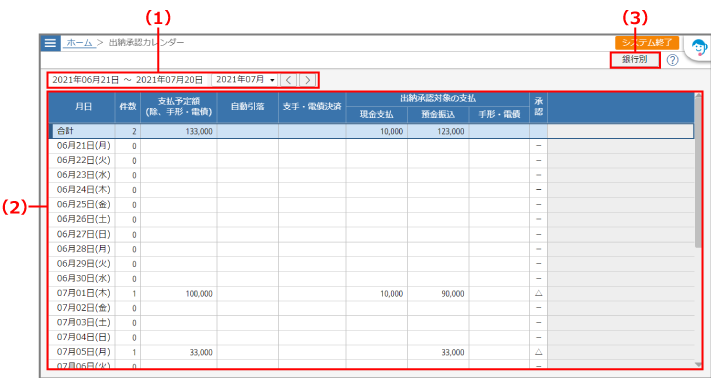Click the 2021年06月21日 date range field
Viewport: 711px width, 378px height.
point(128,80)
